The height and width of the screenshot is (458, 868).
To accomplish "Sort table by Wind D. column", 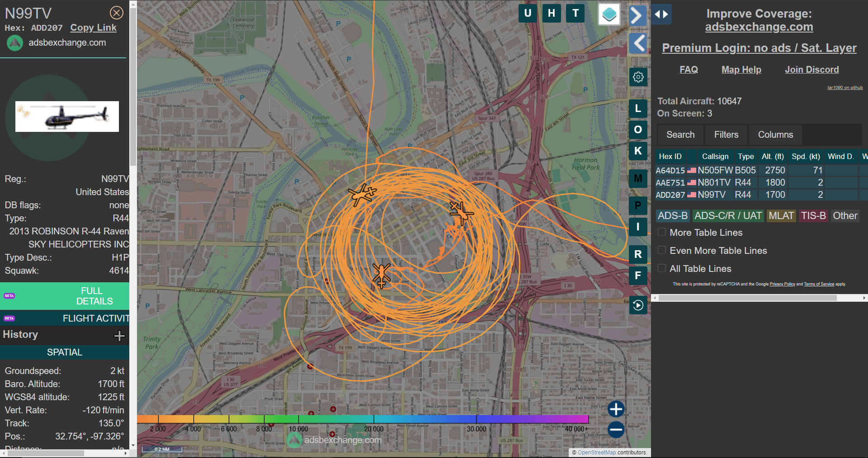I will point(840,156).
